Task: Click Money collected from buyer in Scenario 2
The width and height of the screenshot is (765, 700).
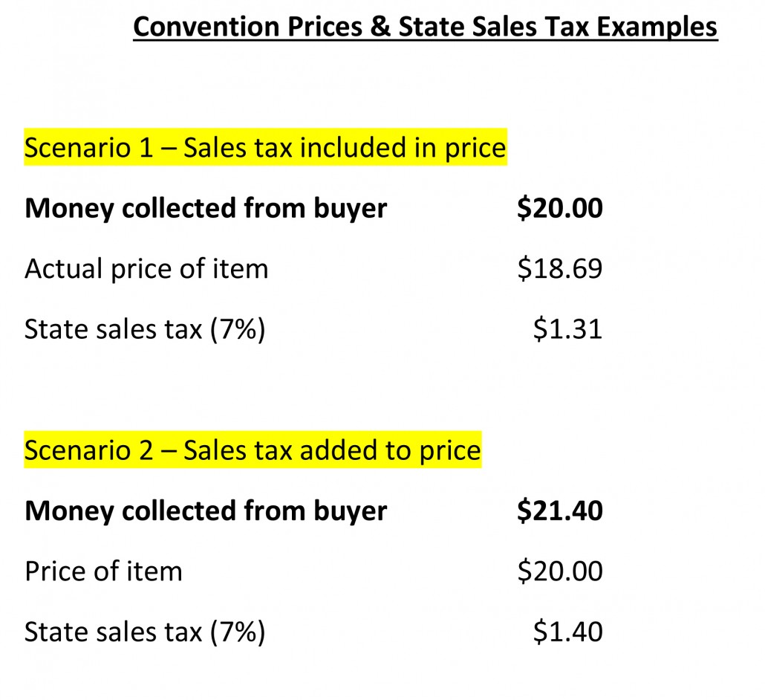Action: (x=206, y=511)
